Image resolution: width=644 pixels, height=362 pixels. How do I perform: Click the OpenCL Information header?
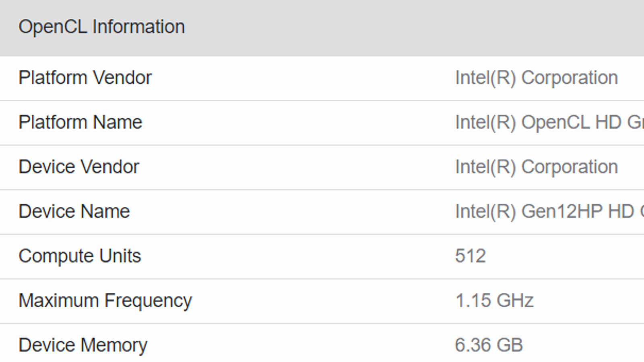pyautogui.click(x=102, y=27)
